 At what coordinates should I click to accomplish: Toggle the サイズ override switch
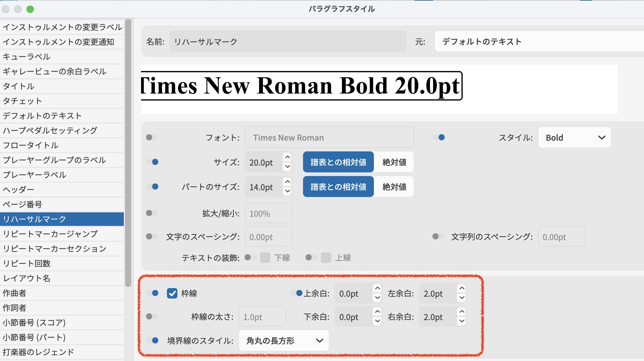click(x=152, y=162)
